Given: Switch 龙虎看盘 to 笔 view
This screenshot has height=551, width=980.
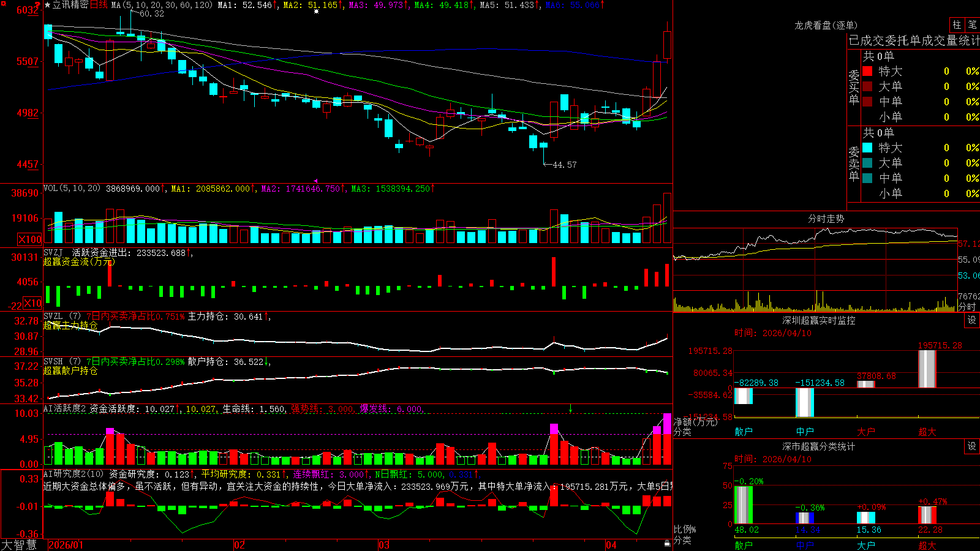Looking at the screenshot, I should (972, 24).
